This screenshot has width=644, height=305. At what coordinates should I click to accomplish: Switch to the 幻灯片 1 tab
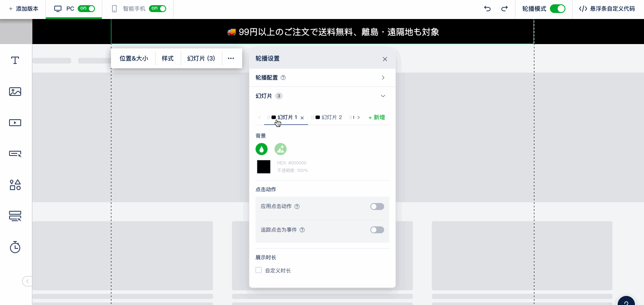click(x=287, y=118)
